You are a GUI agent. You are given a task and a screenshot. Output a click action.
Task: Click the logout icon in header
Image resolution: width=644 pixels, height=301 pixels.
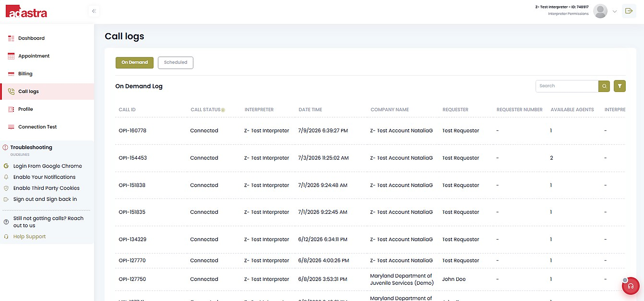[x=629, y=11]
